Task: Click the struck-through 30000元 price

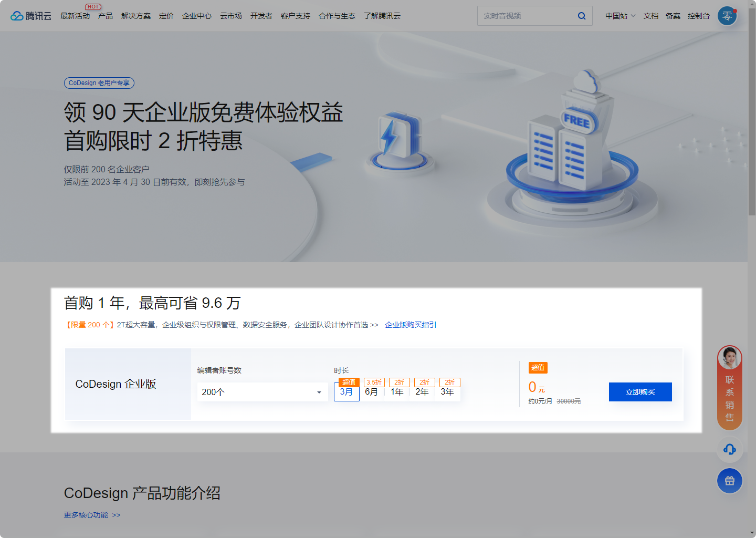Action: (569, 401)
